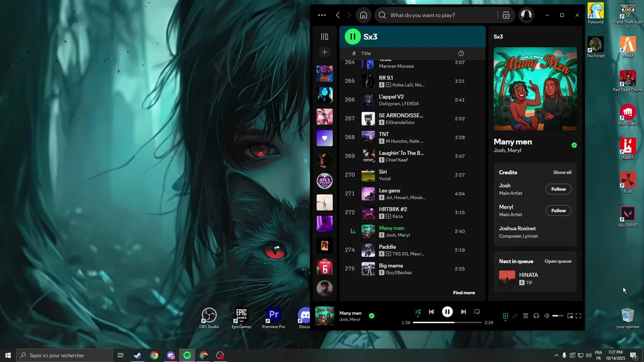The height and width of the screenshot is (362, 644).
Task: Open the now playing cover in player bar
Action: (x=325, y=316)
